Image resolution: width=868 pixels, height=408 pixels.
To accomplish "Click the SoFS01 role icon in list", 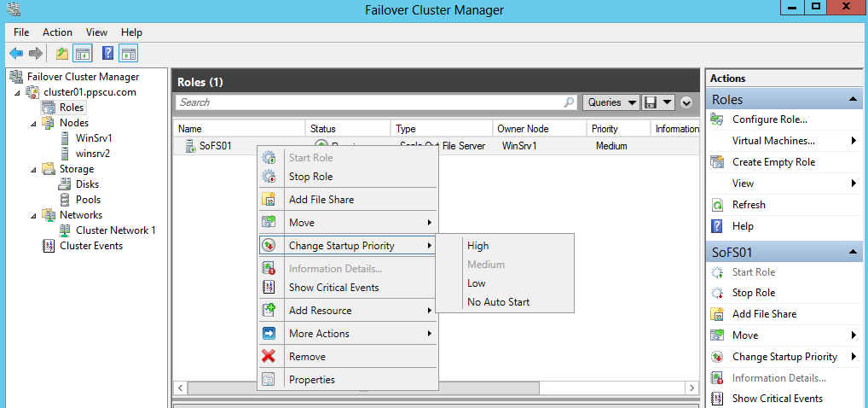I will (x=190, y=146).
